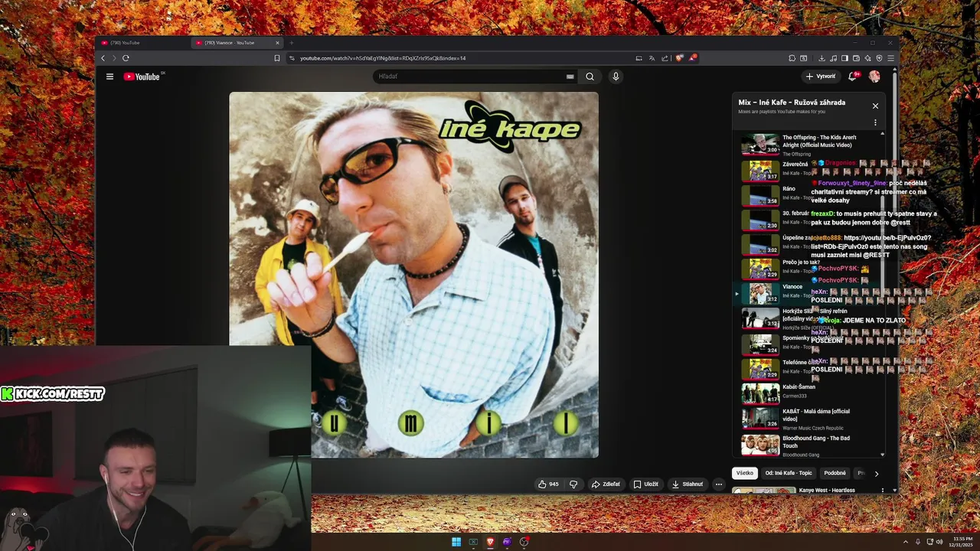
Task: Start voice search with the microphone
Action: 616,77
